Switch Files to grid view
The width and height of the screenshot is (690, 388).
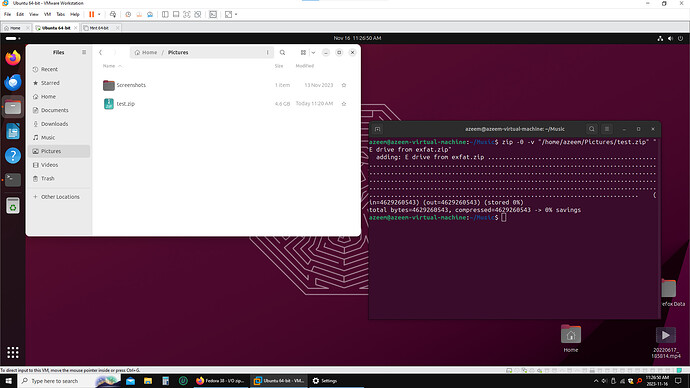[x=303, y=52]
